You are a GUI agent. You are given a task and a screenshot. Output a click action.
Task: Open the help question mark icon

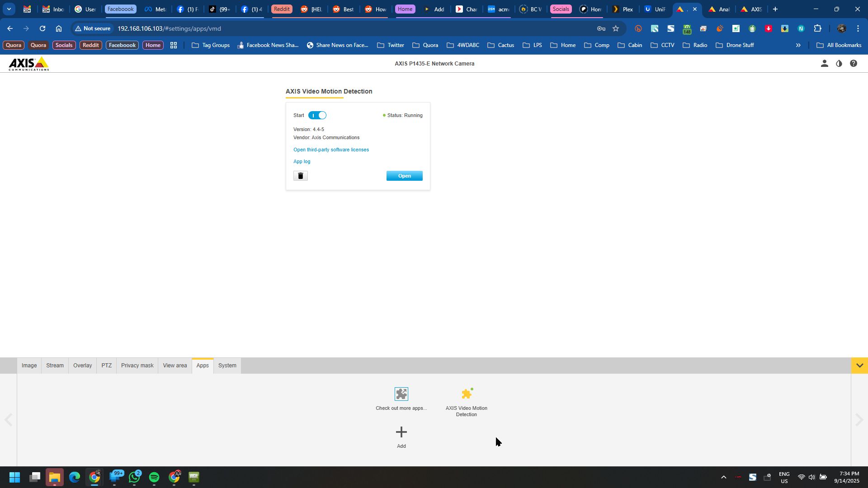pos(854,64)
